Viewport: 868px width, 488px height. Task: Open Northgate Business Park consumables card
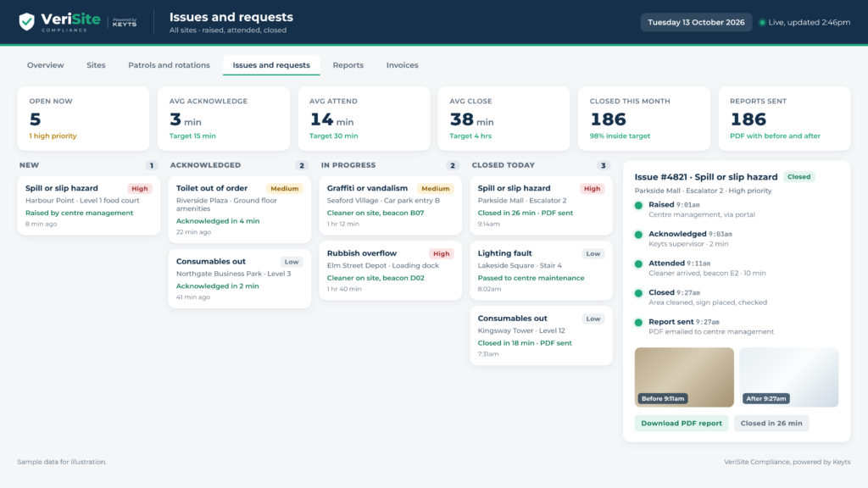click(239, 279)
